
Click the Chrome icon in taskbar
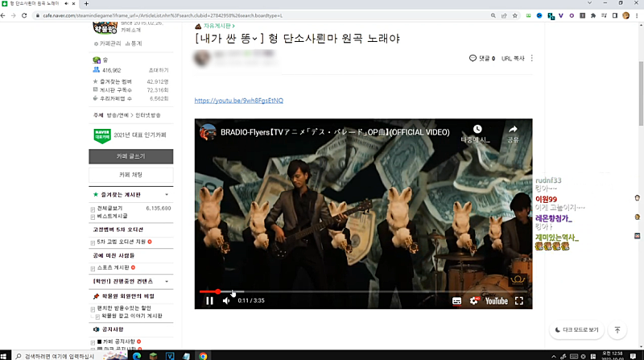(x=204, y=355)
